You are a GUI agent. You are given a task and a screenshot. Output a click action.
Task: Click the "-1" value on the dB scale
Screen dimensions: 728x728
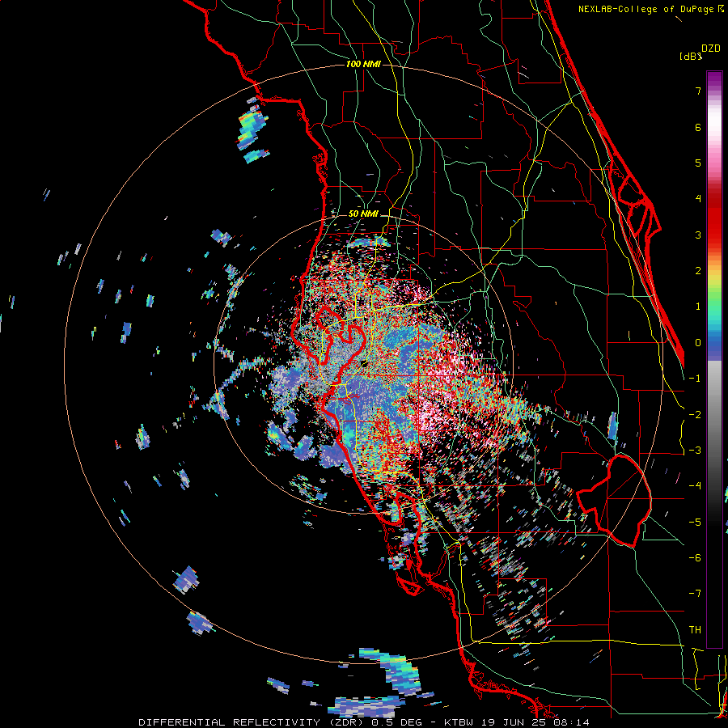[x=695, y=379]
